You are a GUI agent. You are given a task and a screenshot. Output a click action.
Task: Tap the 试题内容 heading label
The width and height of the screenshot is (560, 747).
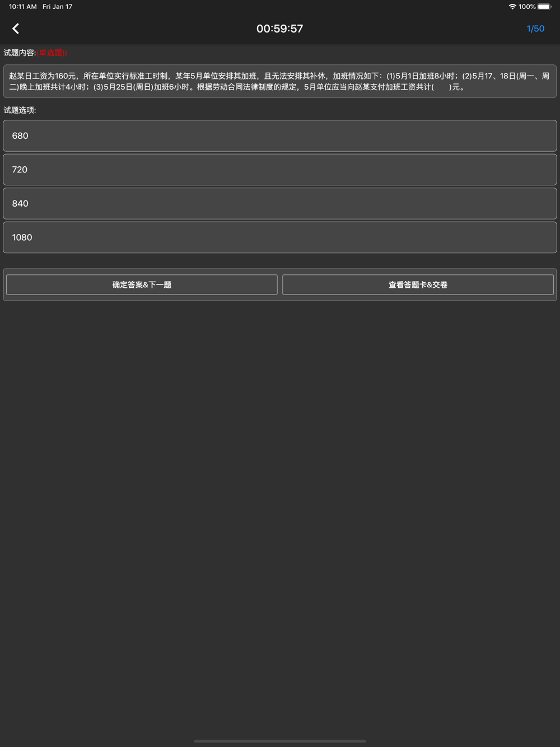20,53
